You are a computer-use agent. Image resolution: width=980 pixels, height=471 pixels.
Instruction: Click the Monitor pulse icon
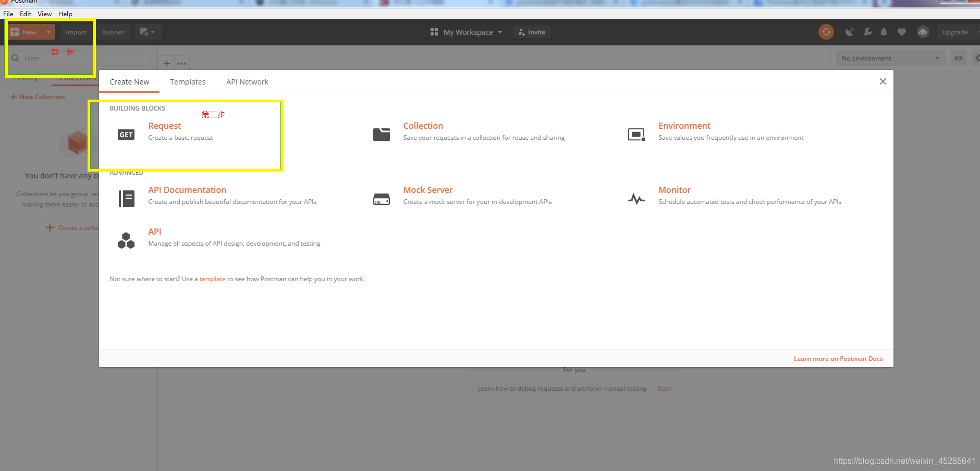pyautogui.click(x=636, y=199)
